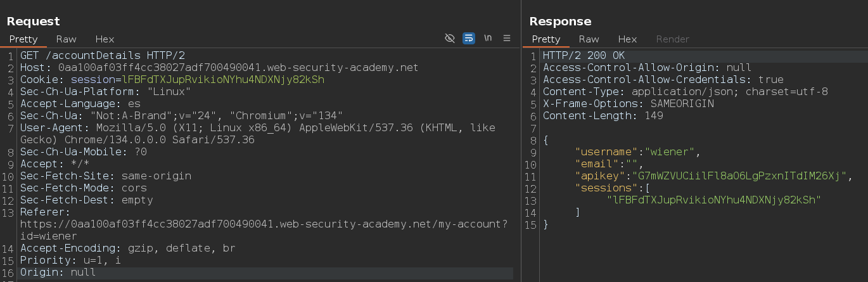Click the HTTP/2 200 OK status line
Image resolution: width=868 pixels, height=282 pixels.
tap(584, 56)
